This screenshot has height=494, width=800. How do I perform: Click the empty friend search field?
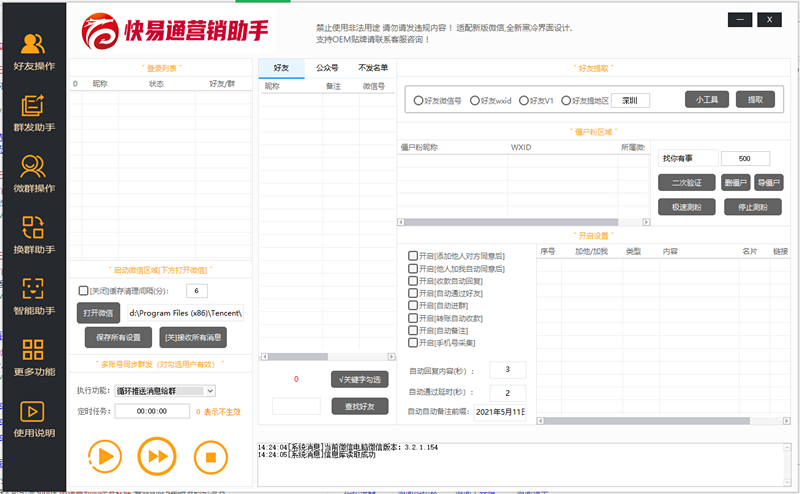pos(296,406)
